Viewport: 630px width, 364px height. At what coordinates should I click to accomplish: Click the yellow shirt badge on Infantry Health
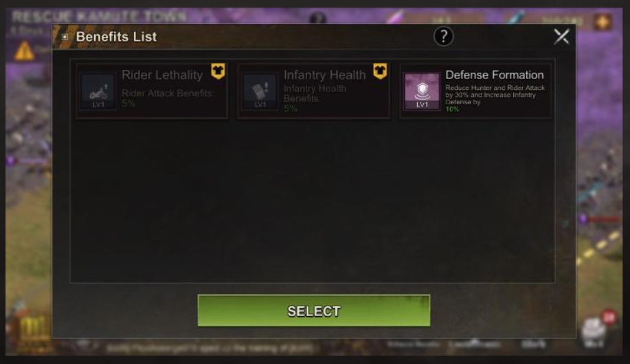(380, 71)
